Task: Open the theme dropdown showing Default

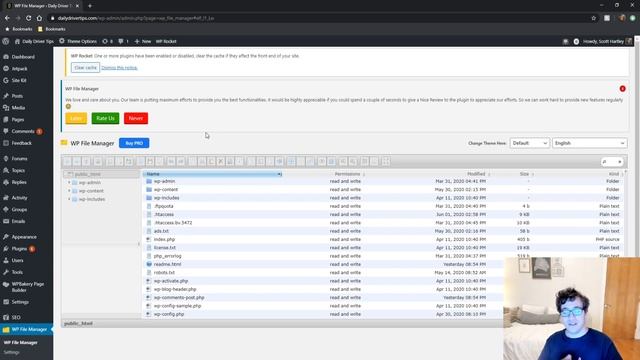Action: pyautogui.click(x=529, y=143)
